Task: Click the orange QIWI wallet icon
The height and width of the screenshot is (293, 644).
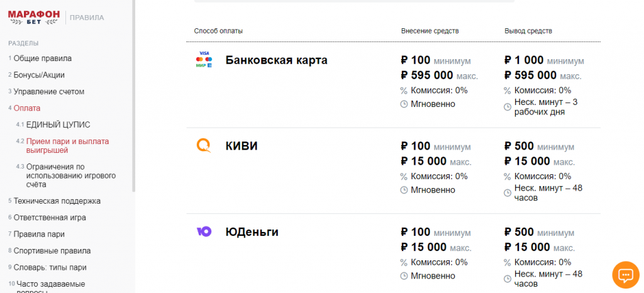Action: click(x=204, y=145)
